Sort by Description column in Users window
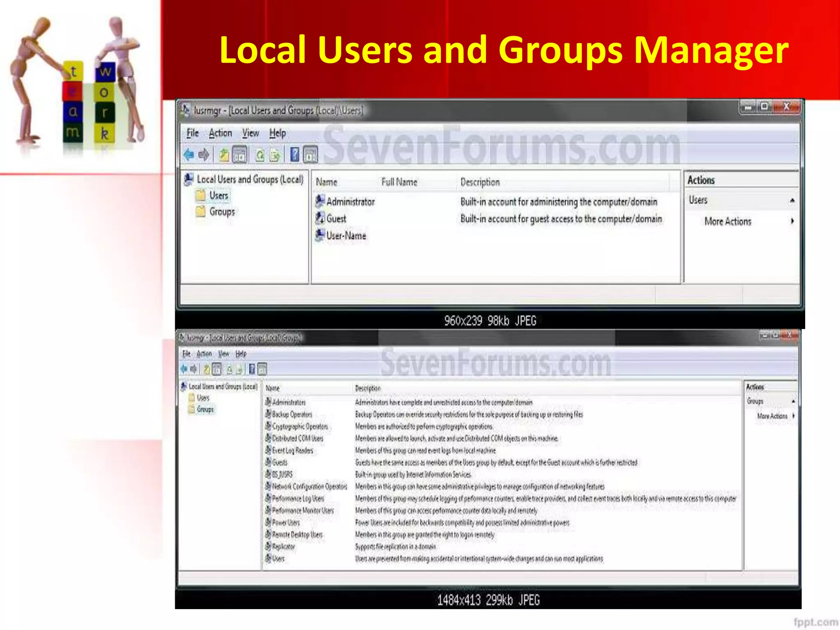Viewport: 840px width, 630px height. click(480, 182)
